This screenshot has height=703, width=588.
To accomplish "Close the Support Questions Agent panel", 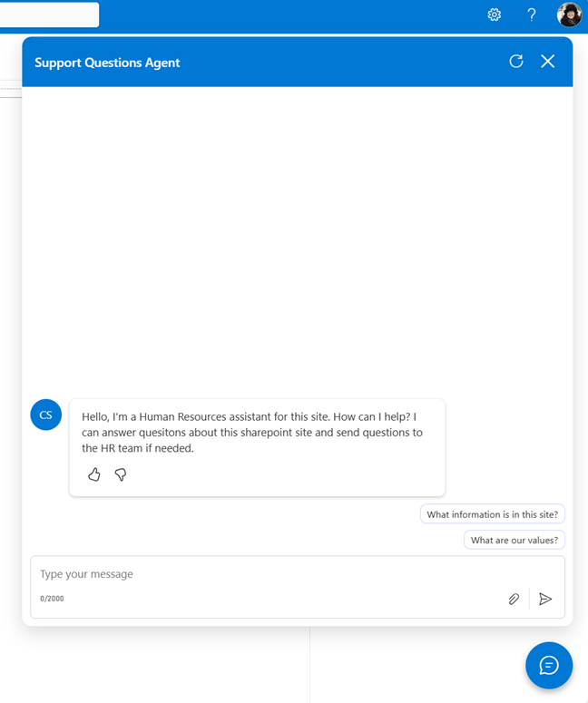I will click(x=547, y=62).
